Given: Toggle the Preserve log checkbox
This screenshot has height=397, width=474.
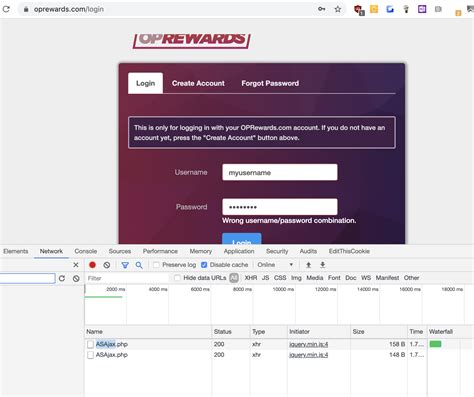Looking at the screenshot, I should pyautogui.click(x=156, y=265).
